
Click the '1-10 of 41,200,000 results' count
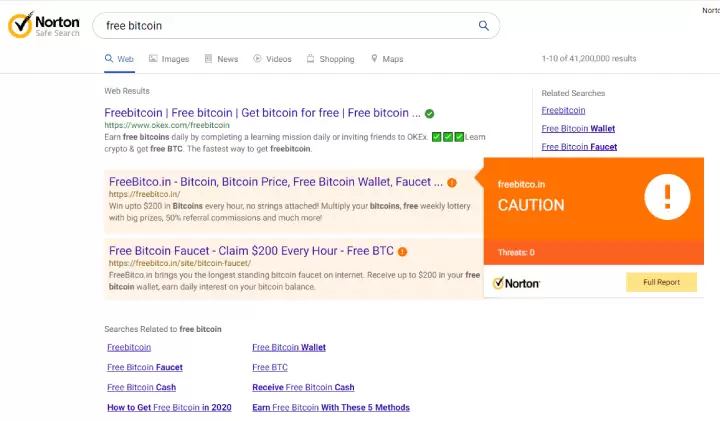(589, 59)
